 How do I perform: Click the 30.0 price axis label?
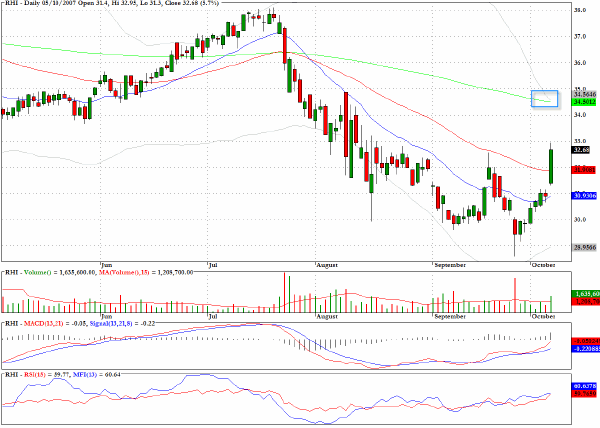point(580,220)
